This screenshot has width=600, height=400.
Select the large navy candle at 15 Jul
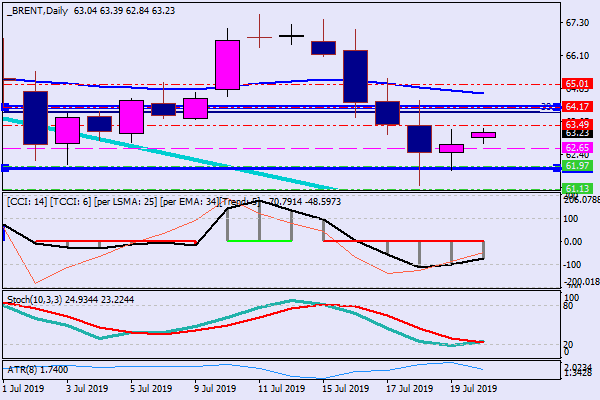coord(355,76)
